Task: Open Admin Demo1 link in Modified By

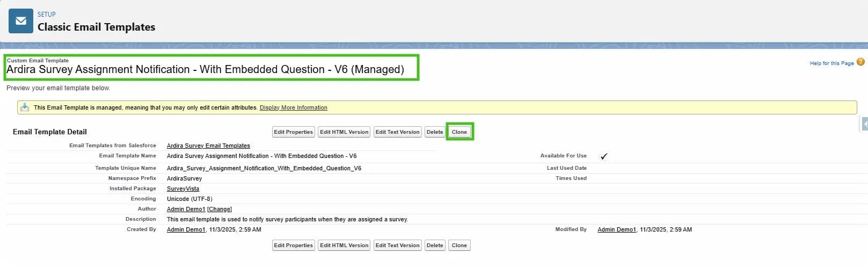Action: pos(617,229)
